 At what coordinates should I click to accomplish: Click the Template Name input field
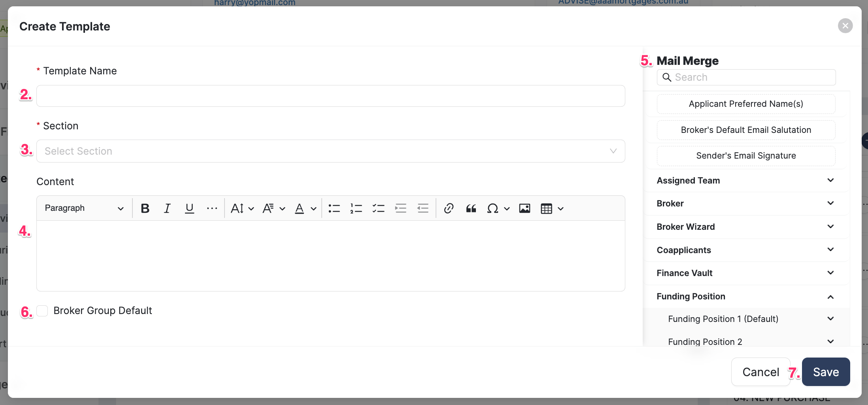pos(330,96)
